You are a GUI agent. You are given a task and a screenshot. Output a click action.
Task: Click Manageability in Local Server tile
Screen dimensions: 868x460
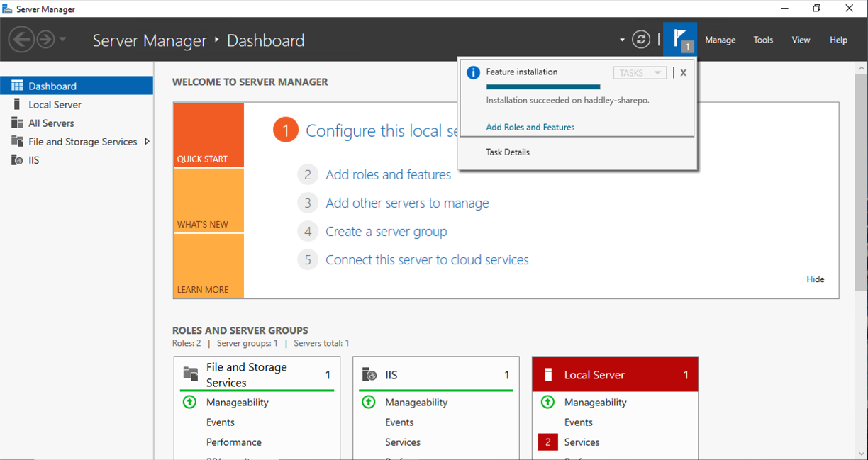[596, 402]
